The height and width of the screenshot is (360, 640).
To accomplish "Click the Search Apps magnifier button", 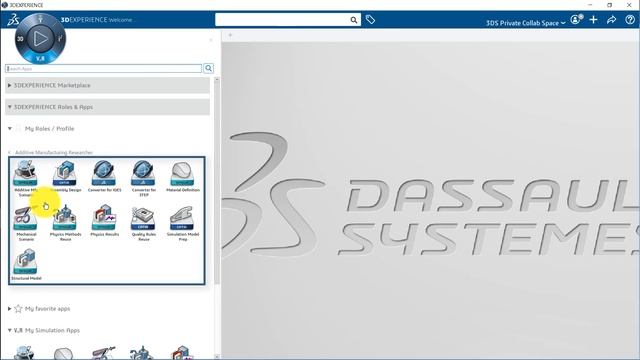I will tap(208, 68).
